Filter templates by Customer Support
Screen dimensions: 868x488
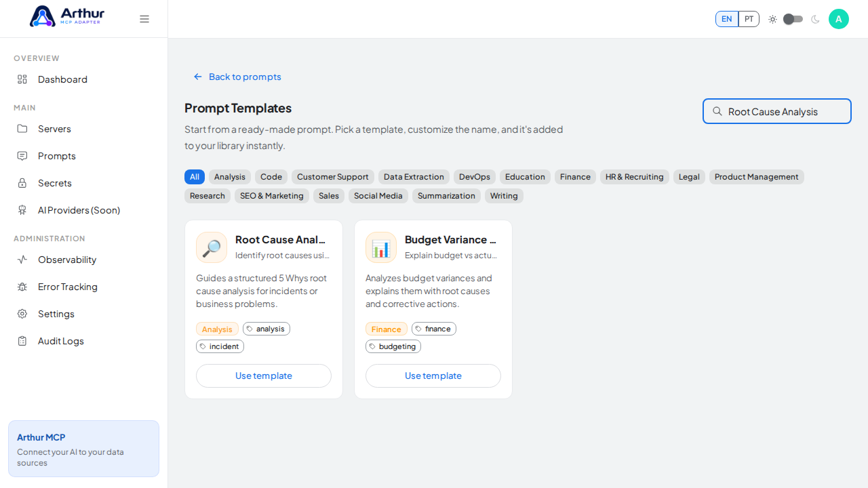(333, 177)
